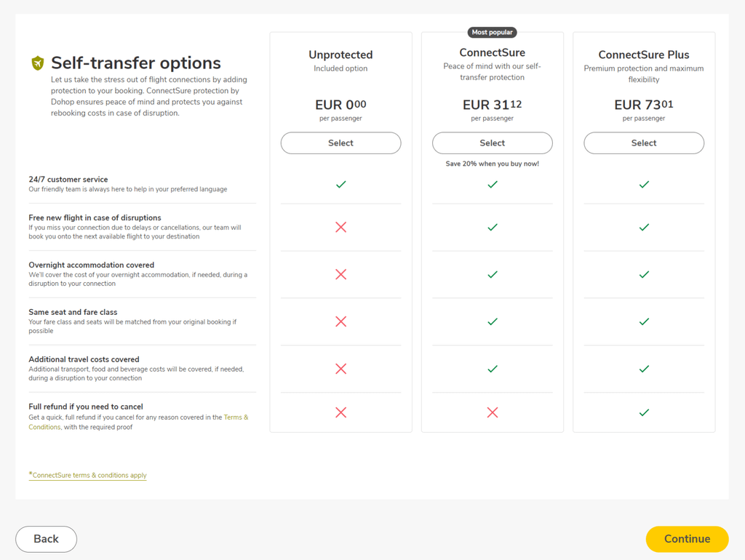Click Unprotected's red cross for full refund

[340, 412]
